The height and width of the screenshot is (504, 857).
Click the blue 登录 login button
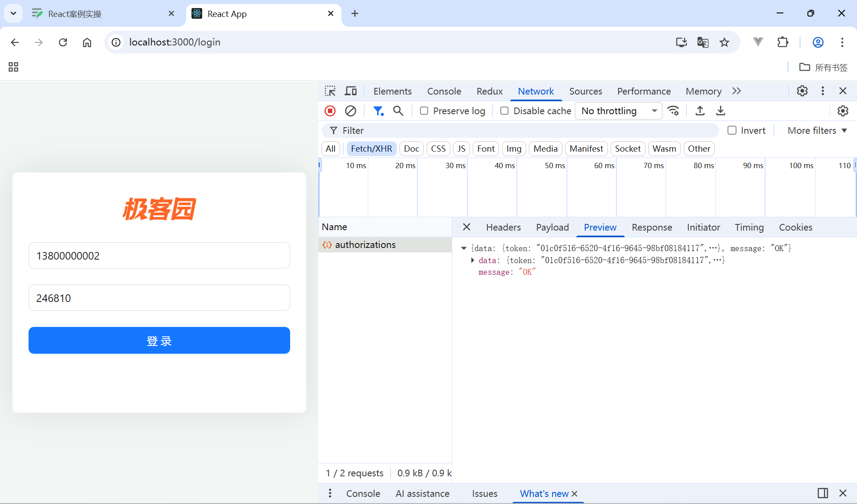[159, 340]
